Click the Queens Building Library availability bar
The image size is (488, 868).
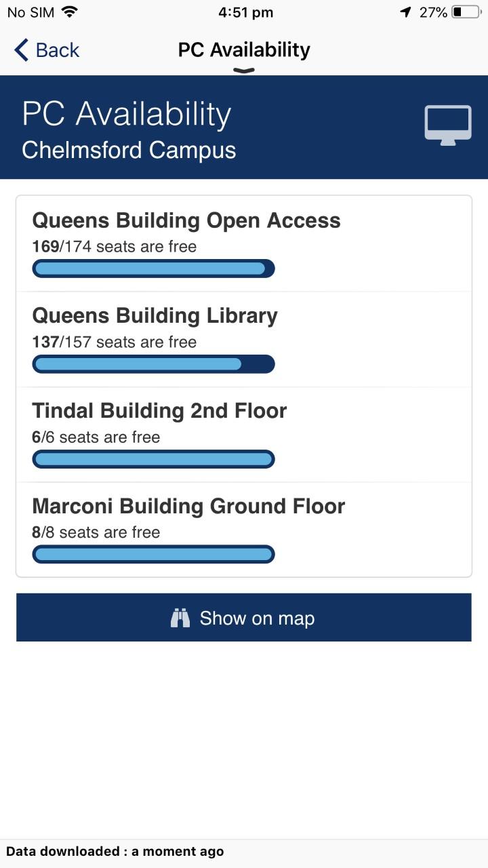click(153, 364)
